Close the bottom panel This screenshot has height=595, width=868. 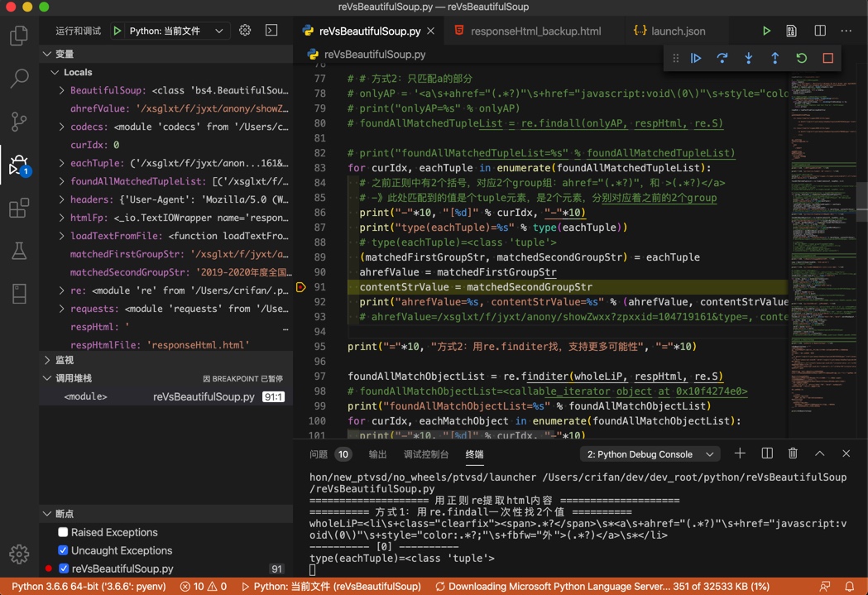(x=846, y=453)
